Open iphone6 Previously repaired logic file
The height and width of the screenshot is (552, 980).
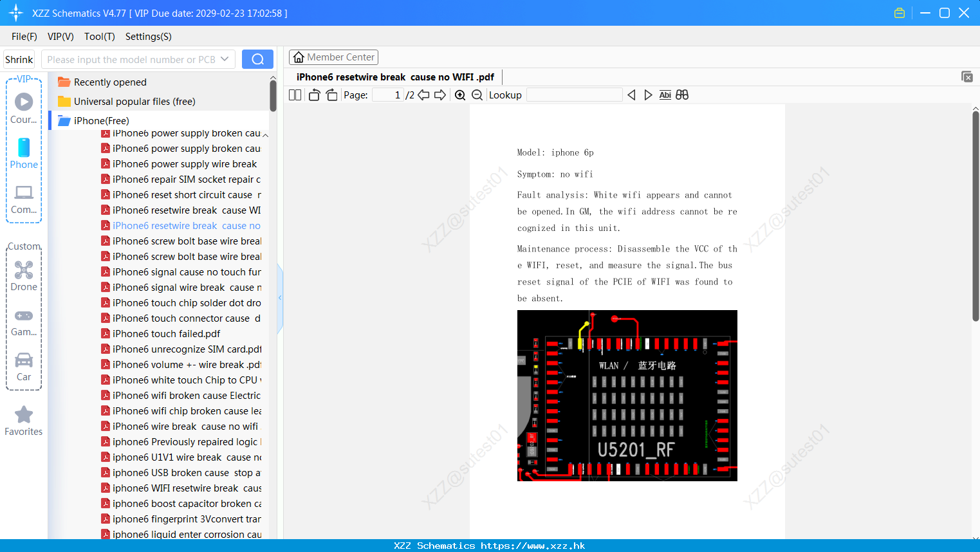(x=181, y=442)
